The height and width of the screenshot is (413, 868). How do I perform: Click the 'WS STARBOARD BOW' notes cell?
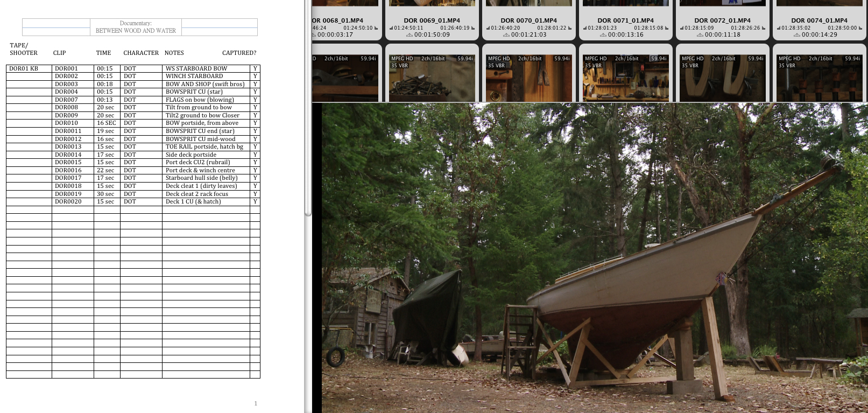click(196, 68)
